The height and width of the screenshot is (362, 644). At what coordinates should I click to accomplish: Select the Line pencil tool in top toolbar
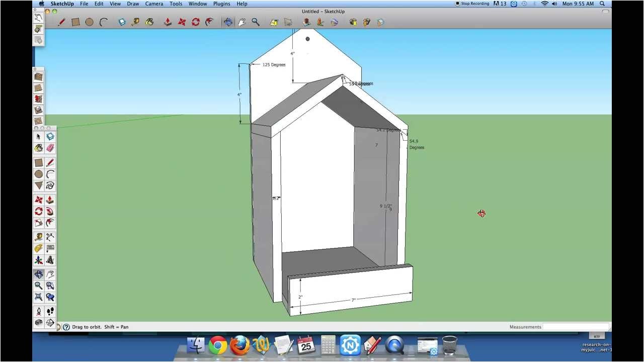tap(61, 22)
